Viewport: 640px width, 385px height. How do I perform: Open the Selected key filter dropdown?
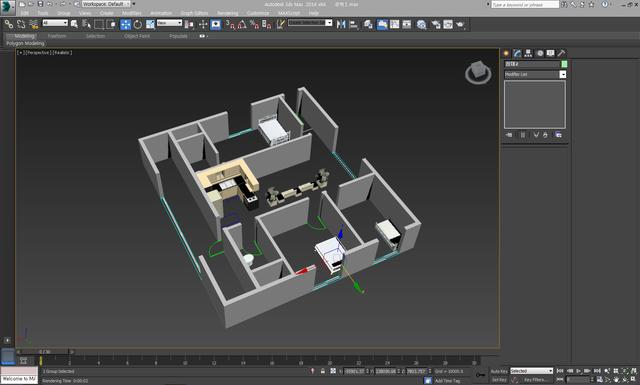pos(531,371)
